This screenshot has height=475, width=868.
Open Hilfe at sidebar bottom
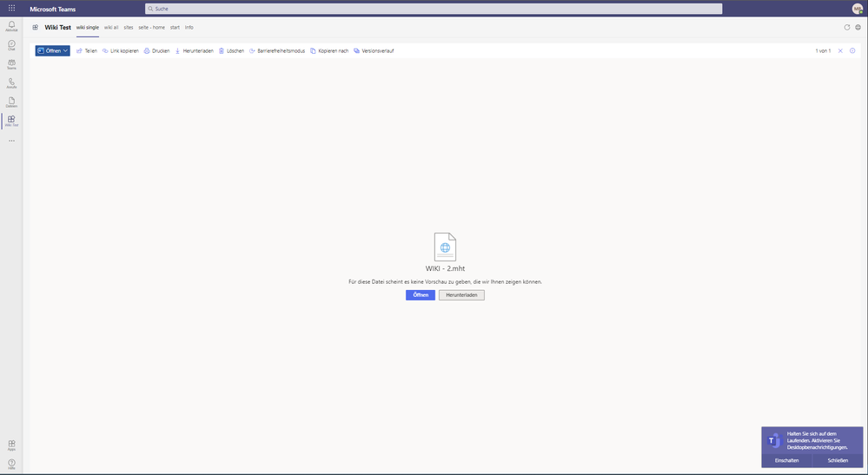11,465
